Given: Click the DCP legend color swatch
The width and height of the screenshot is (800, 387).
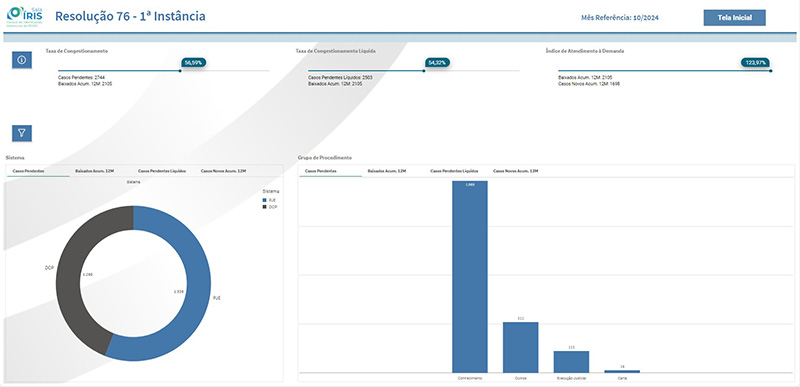Looking at the screenshot, I should 264,207.
